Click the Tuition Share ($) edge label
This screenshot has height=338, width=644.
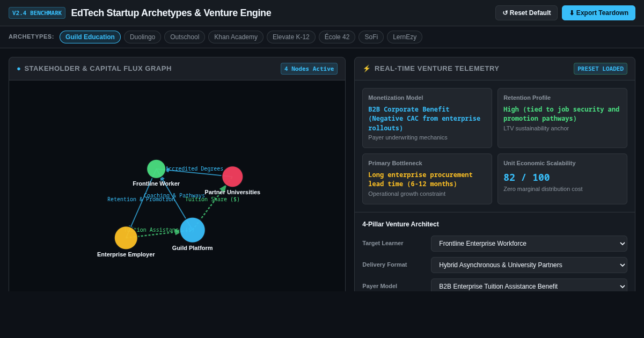[x=213, y=200]
